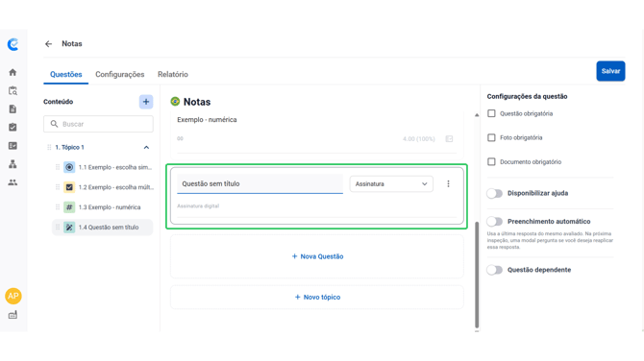Add content with the plus button
The height and width of the screenshot is (361, 644).
pyautogui.click(x=146, y=102)
